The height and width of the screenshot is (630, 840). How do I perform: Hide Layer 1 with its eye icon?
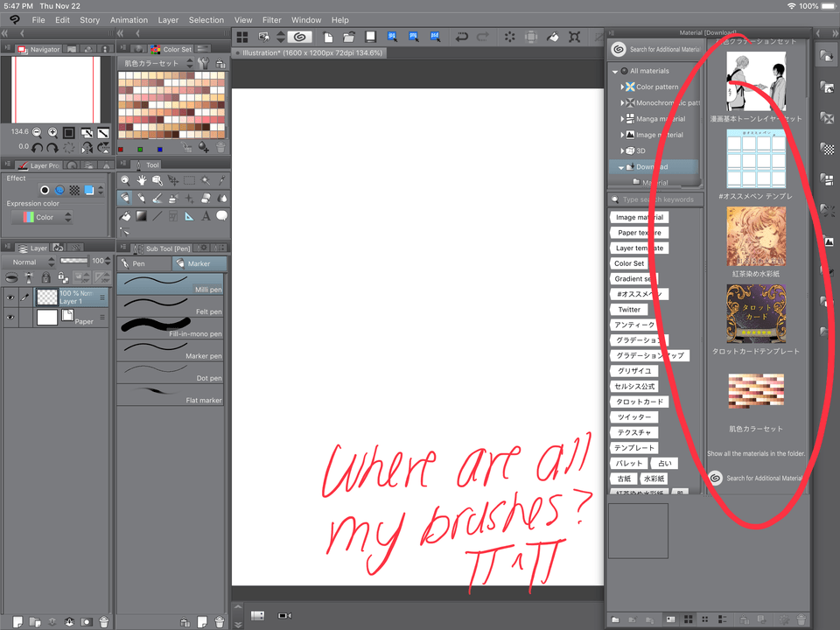10,297
